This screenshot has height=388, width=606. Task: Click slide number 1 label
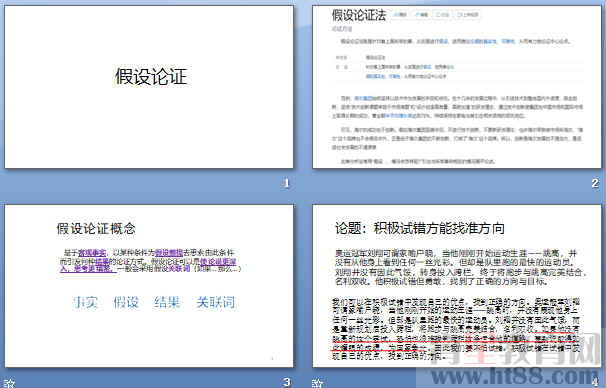286,183
